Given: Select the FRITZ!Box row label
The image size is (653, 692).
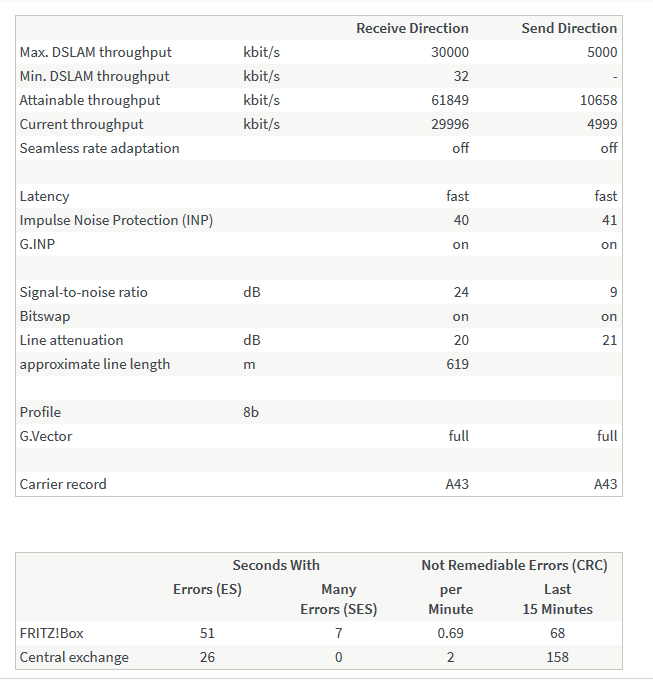Looking at the screenshot, I should tap(51, 633).
